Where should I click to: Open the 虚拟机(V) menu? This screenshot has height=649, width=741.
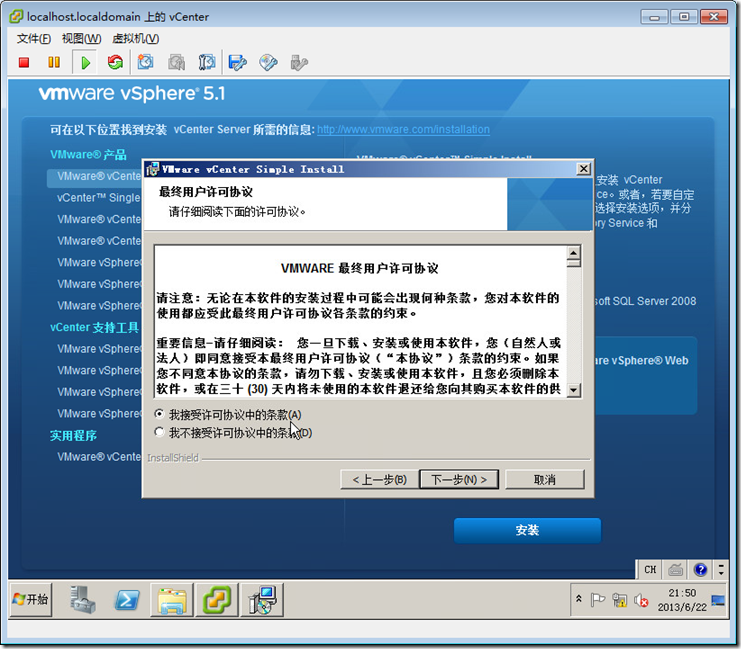[x=136, y=39]
